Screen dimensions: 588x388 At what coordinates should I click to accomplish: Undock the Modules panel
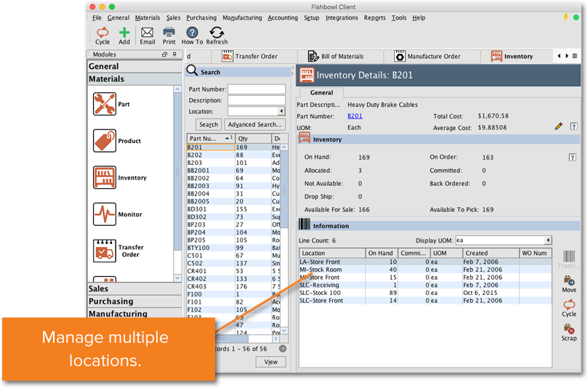(x=164, y=54)
